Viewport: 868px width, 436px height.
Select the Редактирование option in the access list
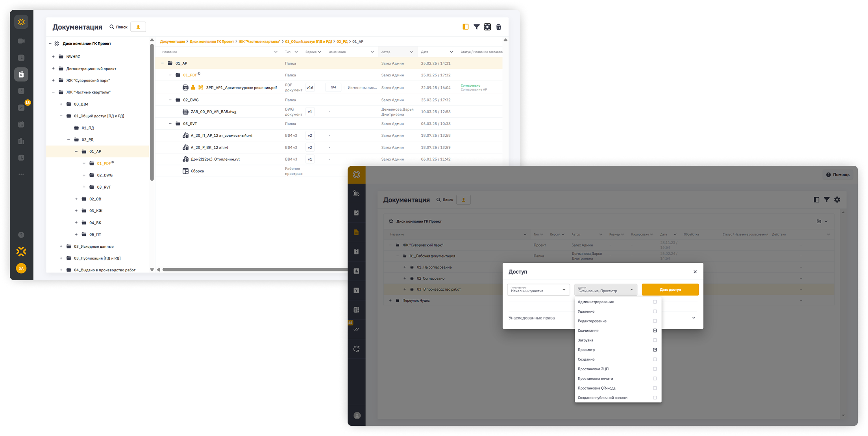(592, 321)
